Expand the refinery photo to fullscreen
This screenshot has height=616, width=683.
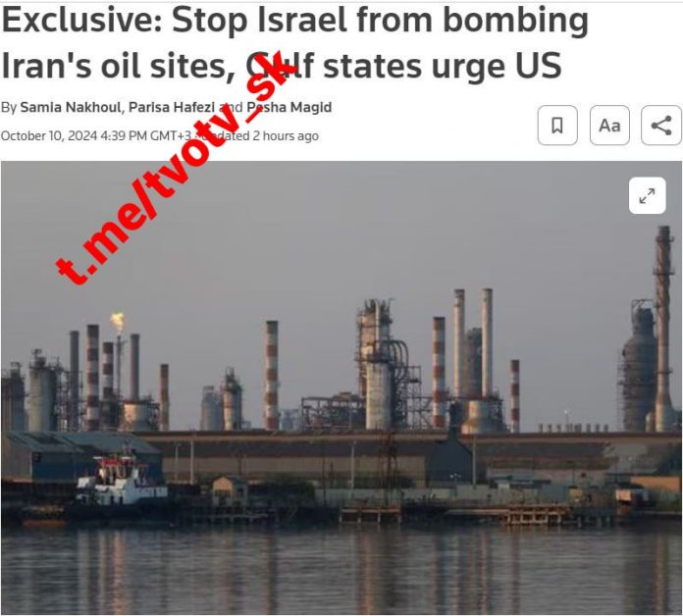[648, 195]
